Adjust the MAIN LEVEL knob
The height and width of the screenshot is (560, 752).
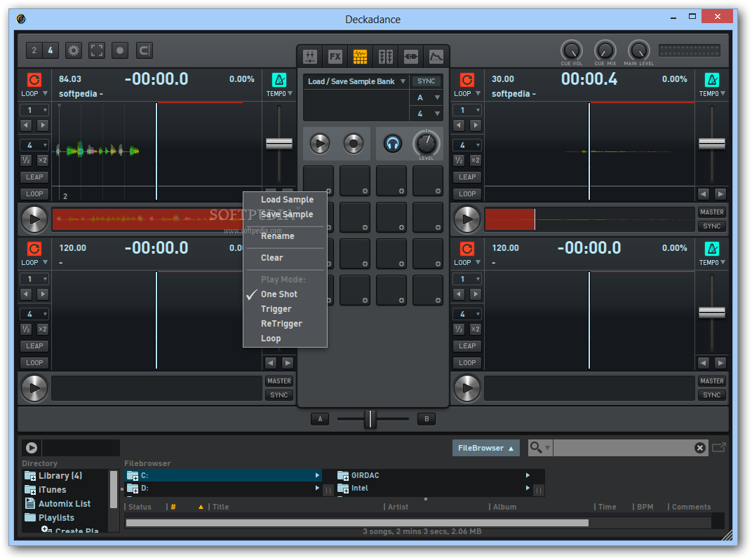point(639,50)
